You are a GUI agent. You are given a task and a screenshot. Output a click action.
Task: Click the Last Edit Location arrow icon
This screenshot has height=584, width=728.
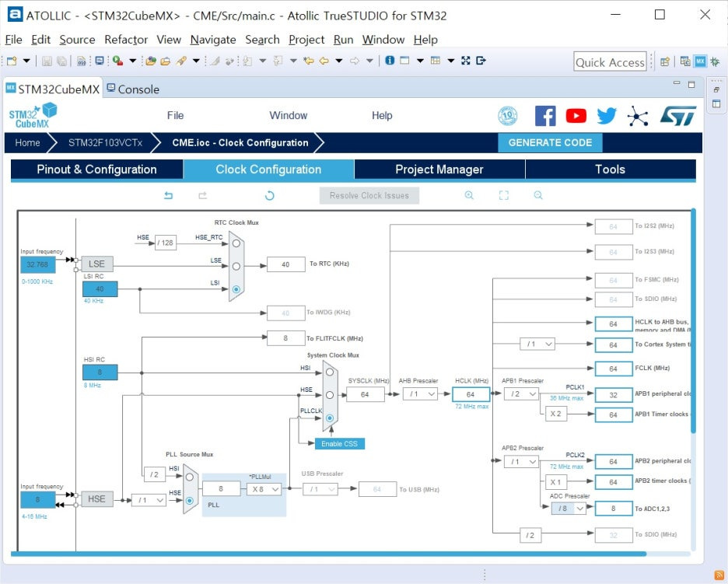pyautogui.click(x=308, y=61)
